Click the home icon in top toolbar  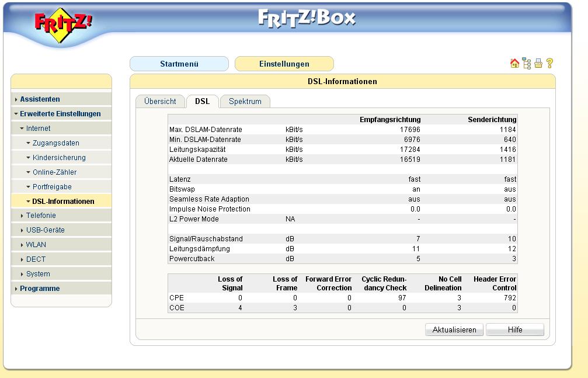(514, 64)
